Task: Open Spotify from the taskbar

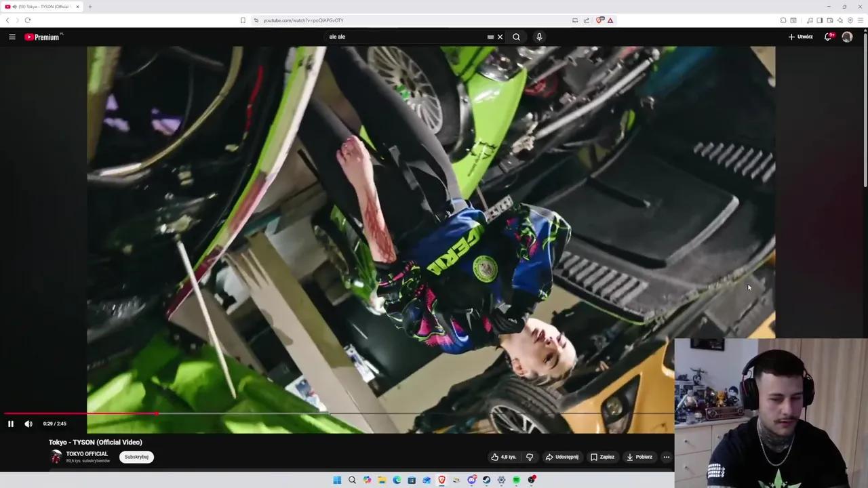Action: tap(516, 480)
